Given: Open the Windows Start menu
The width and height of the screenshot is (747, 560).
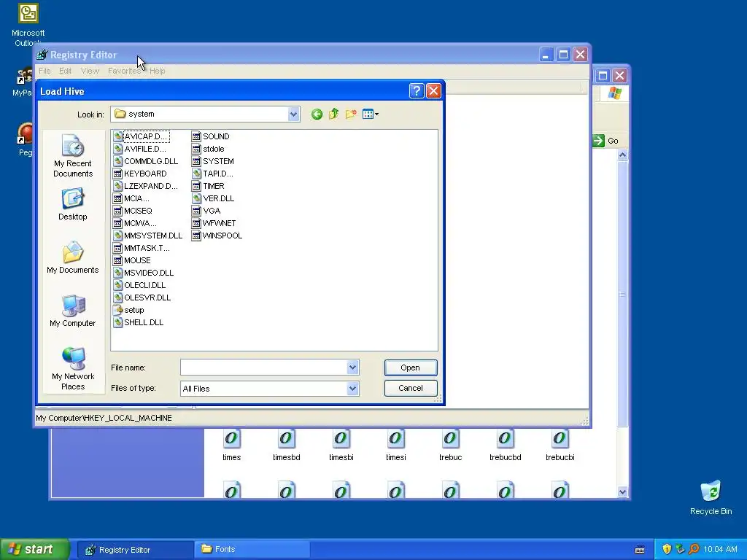Looking at the screenshot, I should tap(34, 549).
